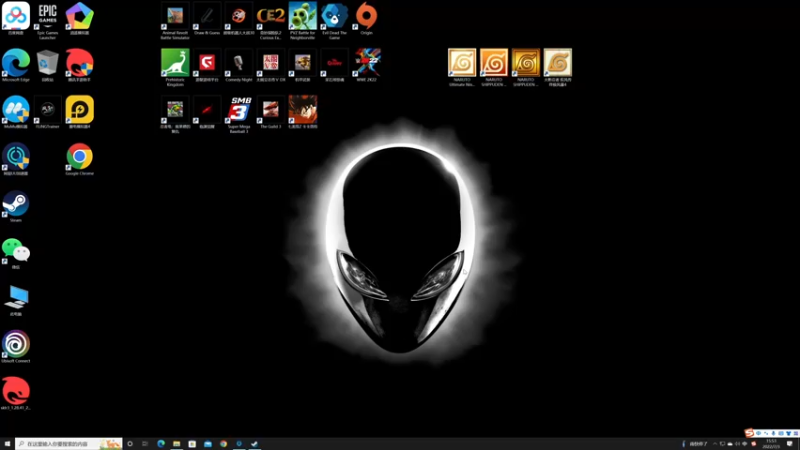The width and height of the screenshot is (800, 450).
Task: Open the WWE 2K22 shortcut
Action: pyautogui.click(x=366, y=65)
